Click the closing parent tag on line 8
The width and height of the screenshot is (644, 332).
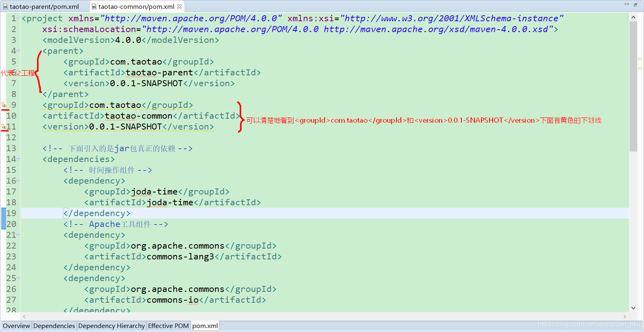(x=65, y=94)
